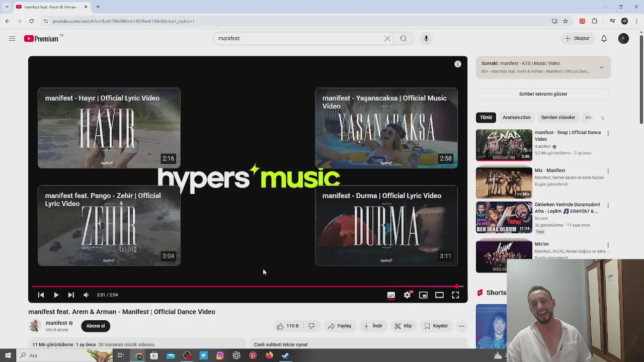
Task: Like the video with thumbs up
Action: click(288, 326)
